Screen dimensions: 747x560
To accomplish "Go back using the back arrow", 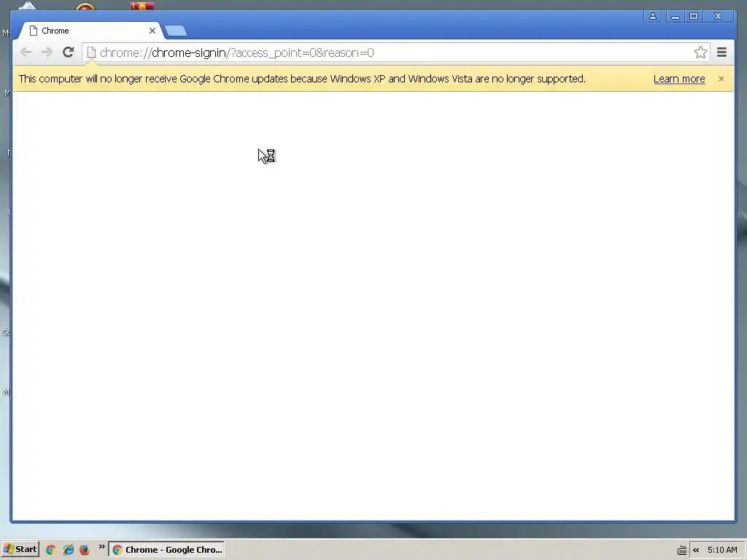I will (x=26, y=52).
